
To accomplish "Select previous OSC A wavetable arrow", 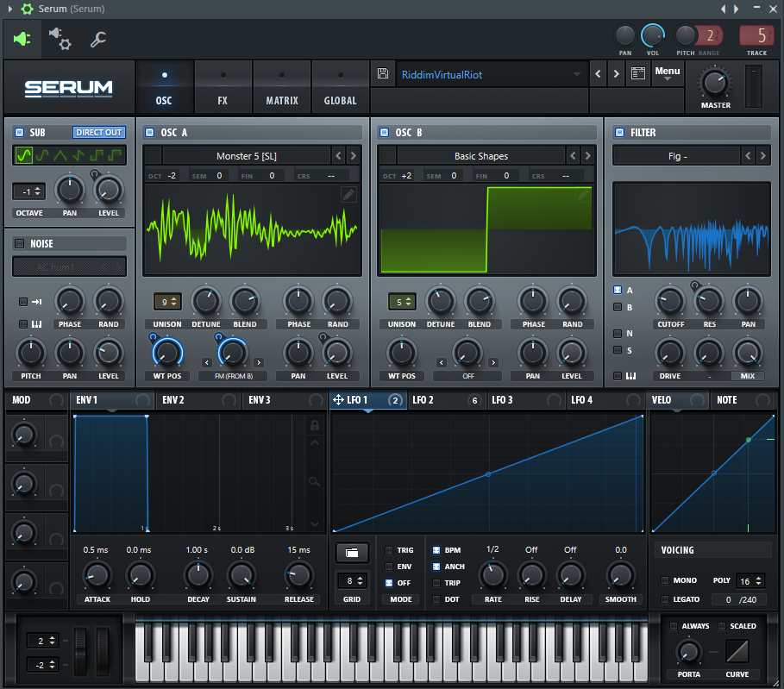I will (x=338, y=156).
